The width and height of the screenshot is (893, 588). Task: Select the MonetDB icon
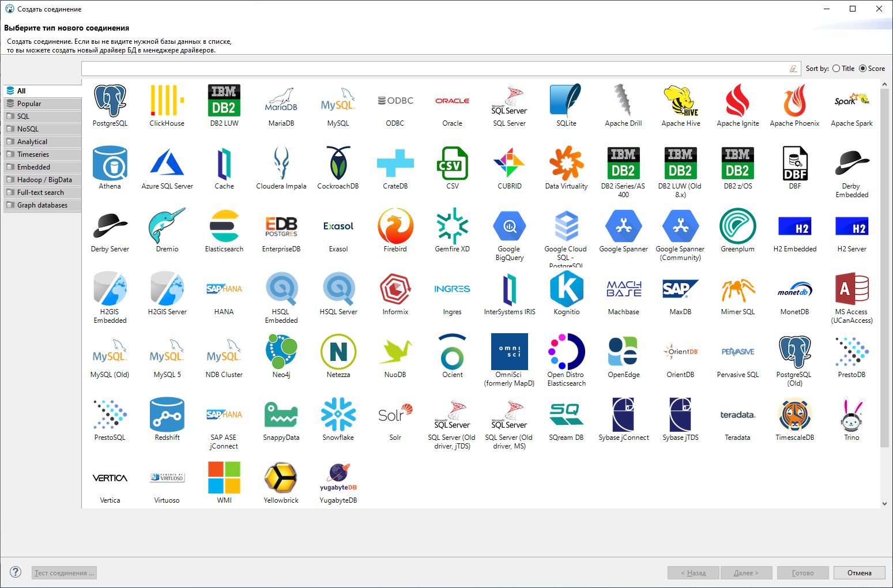tap(795, 289)
